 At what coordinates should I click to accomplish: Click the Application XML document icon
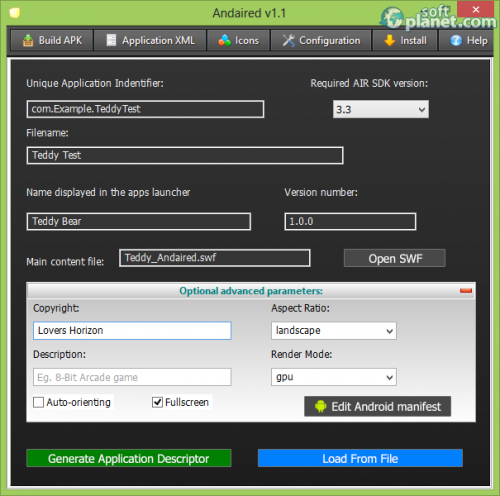(x=111, y=40)
